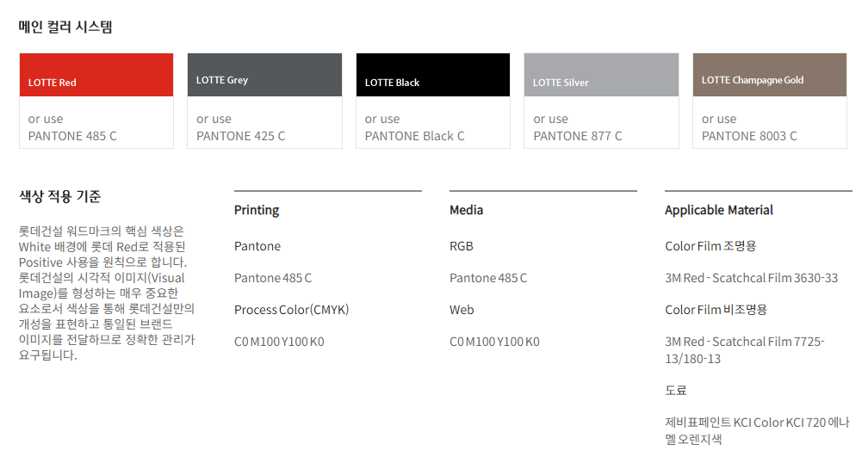Click the PANTONE 425 C label
Image resolution: width=868 pixels, height=475 pixels.
point(240,136)
